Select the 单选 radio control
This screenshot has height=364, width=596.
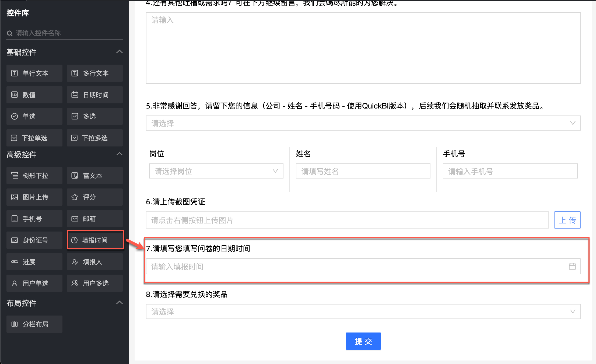point(34,116)
